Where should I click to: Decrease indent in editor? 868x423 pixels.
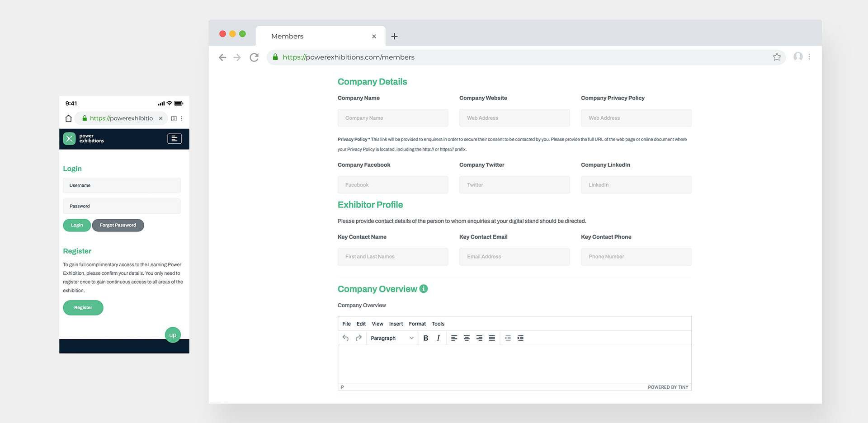click(508, 338)
